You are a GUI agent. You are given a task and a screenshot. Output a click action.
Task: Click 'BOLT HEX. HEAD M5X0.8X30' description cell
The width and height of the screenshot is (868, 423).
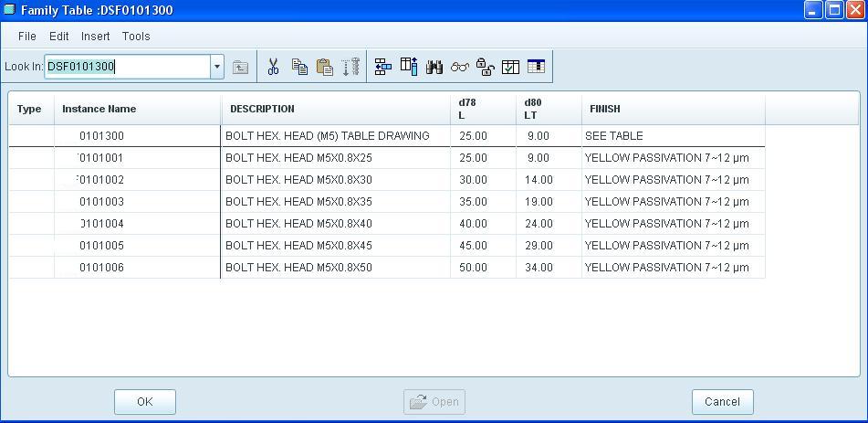[x=336, y=180]
